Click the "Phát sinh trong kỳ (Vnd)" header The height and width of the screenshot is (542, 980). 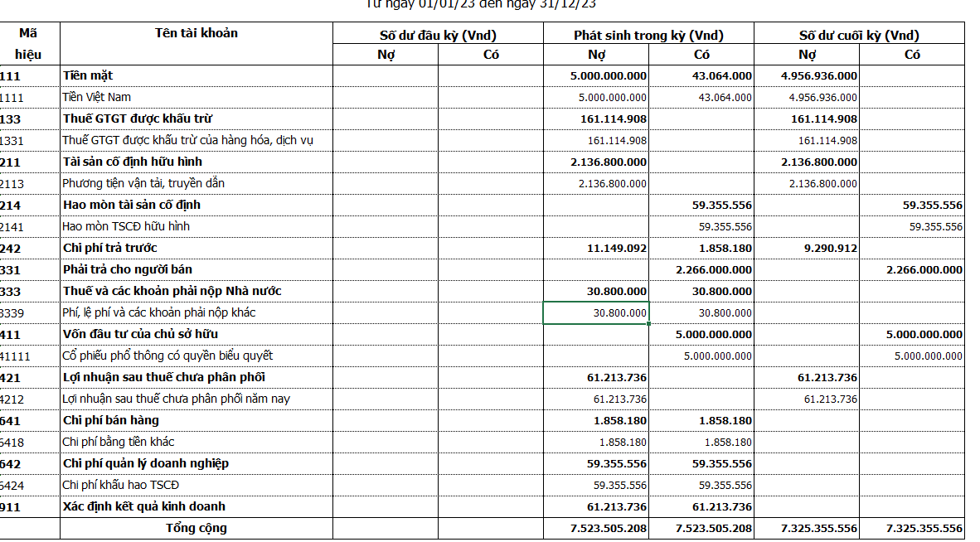coord(648,35)
